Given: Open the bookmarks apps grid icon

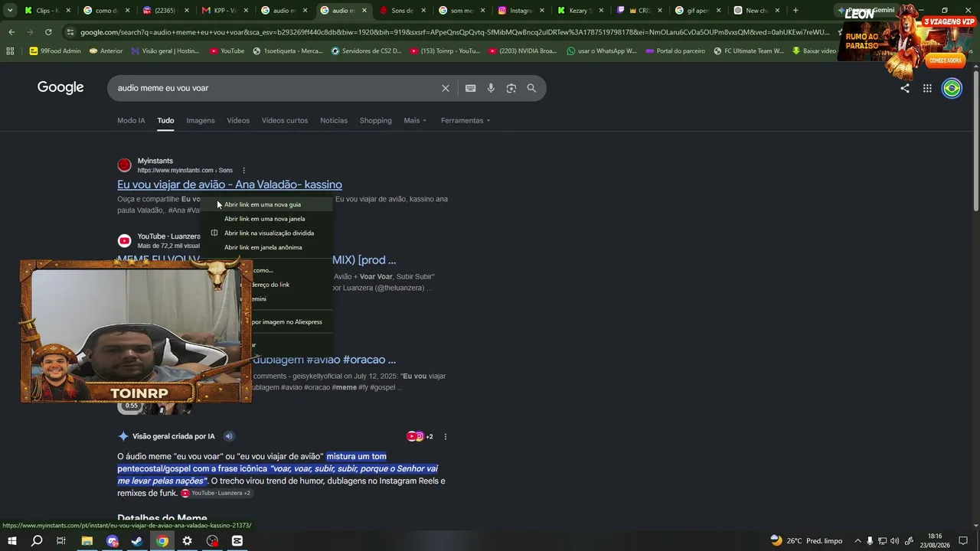Looking at the screenshot, I should click(x=10, y=51).
